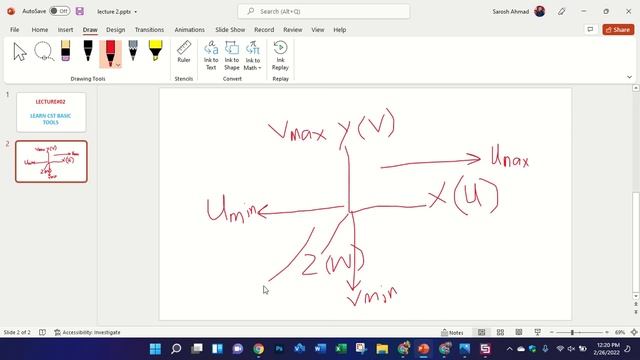The image size is (640, 360).
Task: Open the Windows Start menu
Action: click(x=155, y=349)
